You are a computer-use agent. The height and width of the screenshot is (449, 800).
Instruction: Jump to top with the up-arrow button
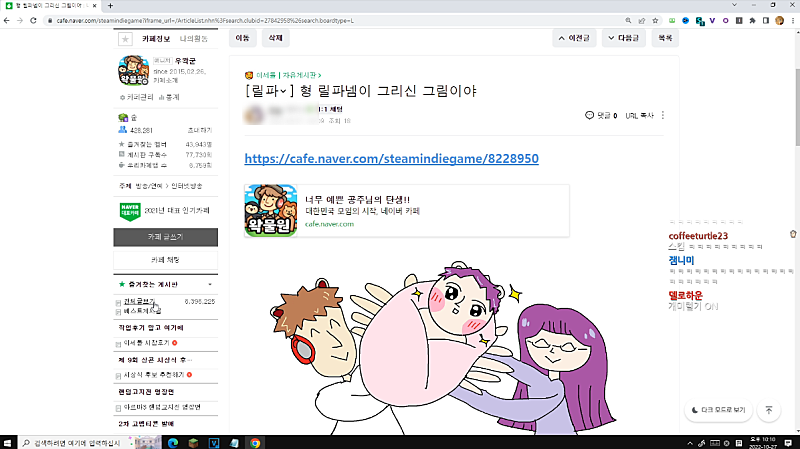click(x=769, y=410)
